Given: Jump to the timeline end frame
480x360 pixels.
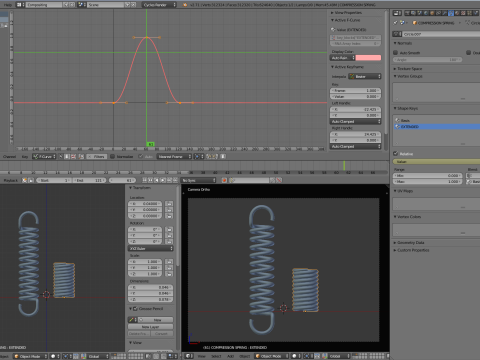Looking at the screenshot, I should pos(175,180).
